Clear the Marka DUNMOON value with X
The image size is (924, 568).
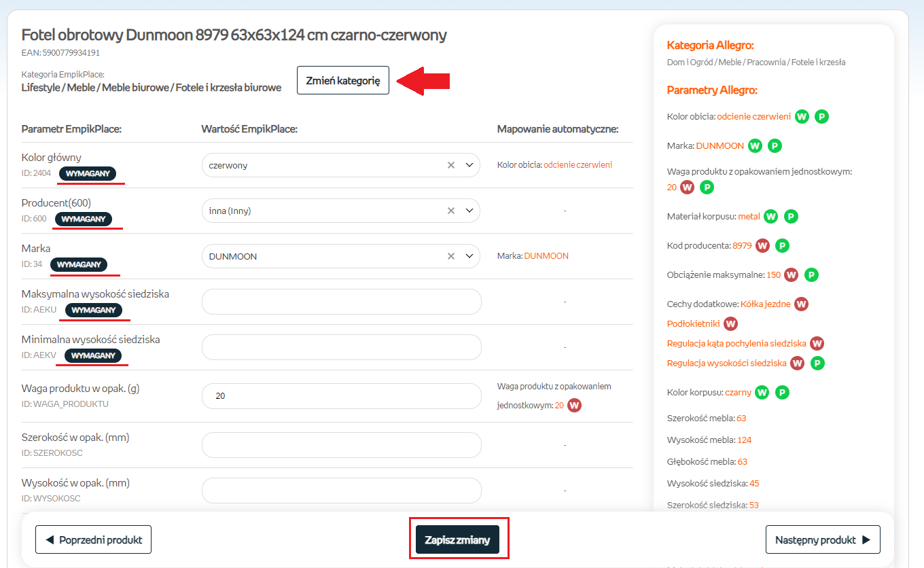click(x=450, y=256)
